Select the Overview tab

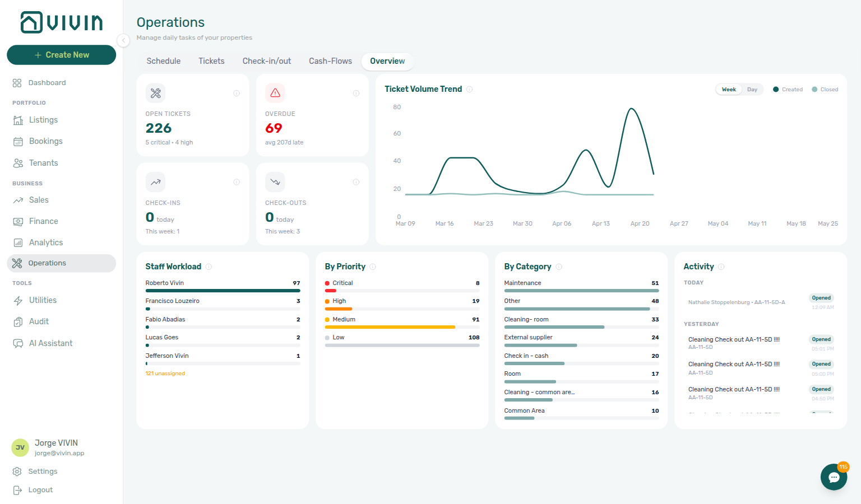pos(387,61)
